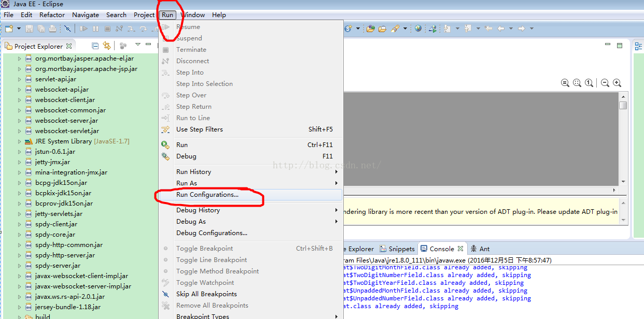This screenshot has height=319, width=644.
Task: Select websocket-server.jar in the tree
Action: point(66,121)
